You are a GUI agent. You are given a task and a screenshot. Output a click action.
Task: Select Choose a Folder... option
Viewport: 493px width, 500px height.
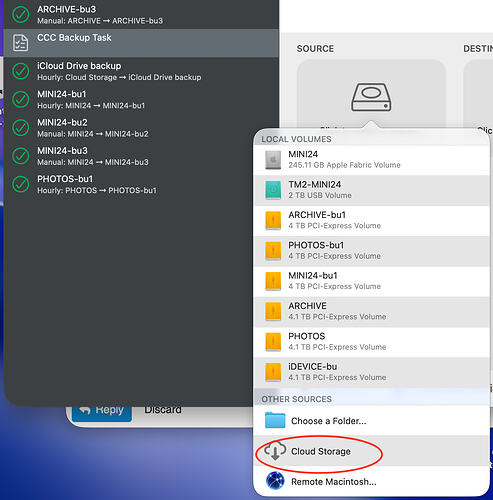pyautogui.click(x=371, y=421)
